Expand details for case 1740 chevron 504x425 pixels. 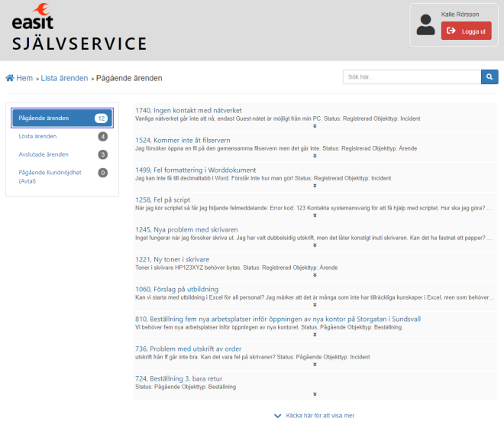[x=315, y=126]
